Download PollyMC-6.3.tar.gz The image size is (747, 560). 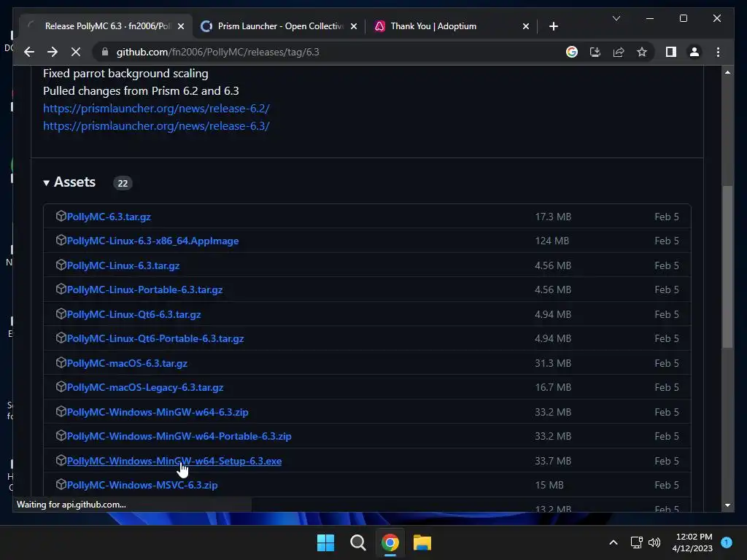coord(109,217)
